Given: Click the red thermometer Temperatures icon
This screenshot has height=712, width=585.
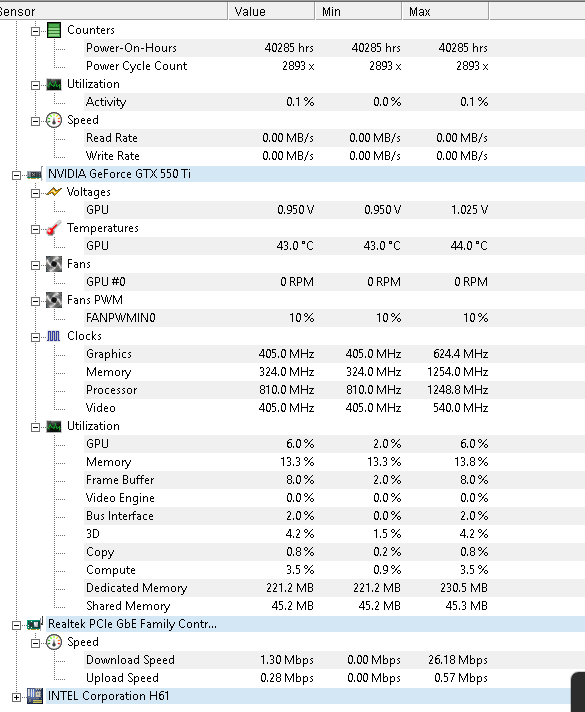Looking at the screenshot, I should click(x=54, y=228).
